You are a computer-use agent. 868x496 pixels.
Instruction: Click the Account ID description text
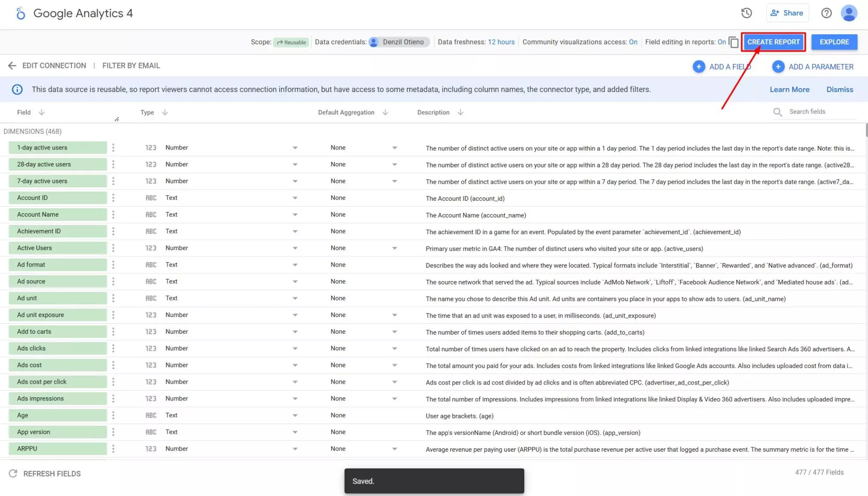coord(465,199)
